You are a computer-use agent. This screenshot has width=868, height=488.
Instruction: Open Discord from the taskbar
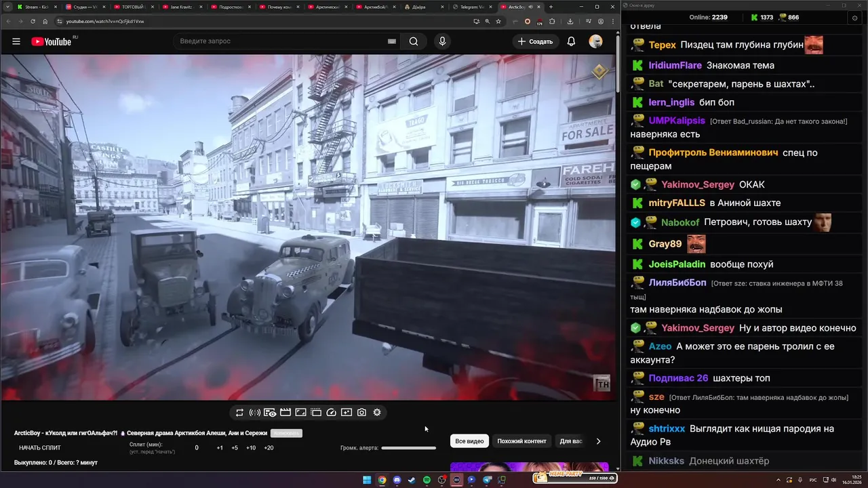tap(397, 480)
